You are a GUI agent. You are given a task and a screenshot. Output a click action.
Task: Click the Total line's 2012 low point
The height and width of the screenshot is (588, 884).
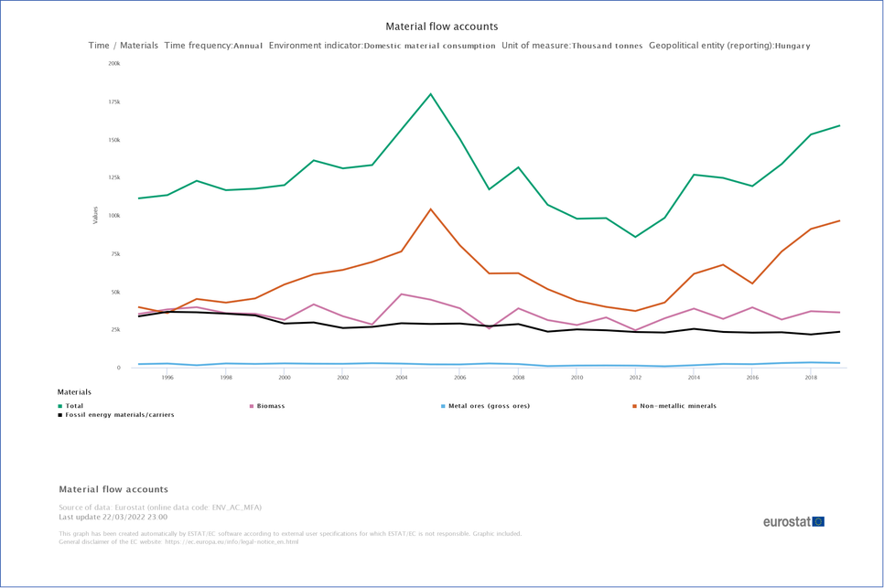click(x=635, y=237)
